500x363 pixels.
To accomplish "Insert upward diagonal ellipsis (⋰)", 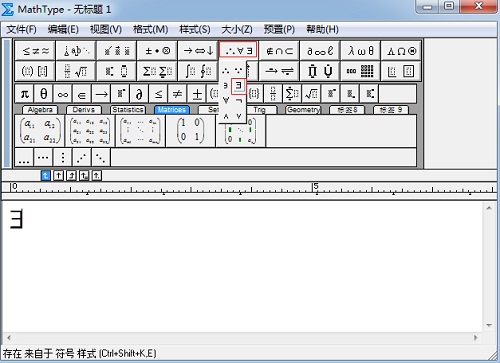I will tap(82, 157).
